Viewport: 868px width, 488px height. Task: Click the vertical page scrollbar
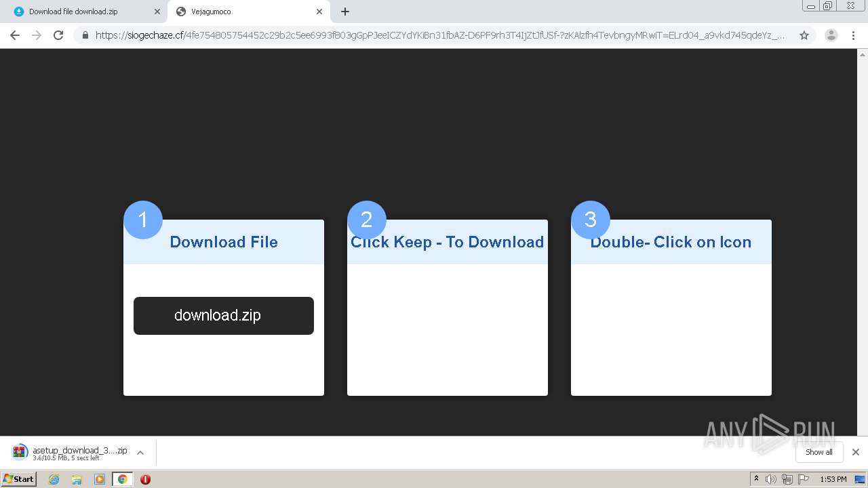click(863, 242)
